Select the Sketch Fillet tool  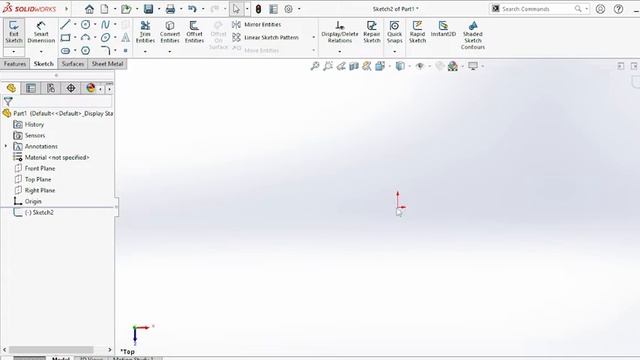coord(105,51)
